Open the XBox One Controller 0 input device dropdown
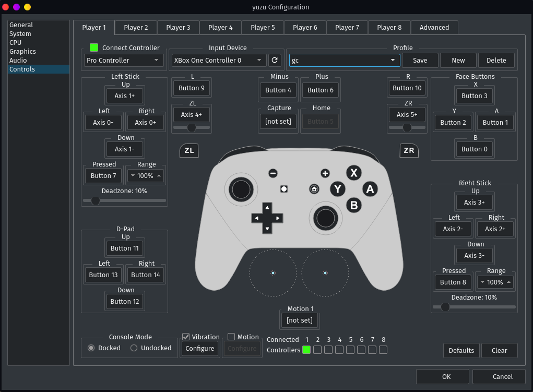 [219, 60]
